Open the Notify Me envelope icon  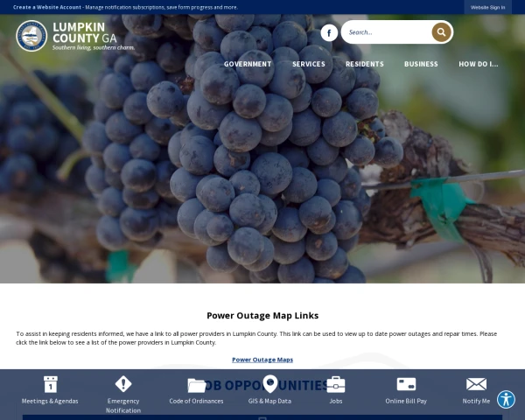[476, 384]
